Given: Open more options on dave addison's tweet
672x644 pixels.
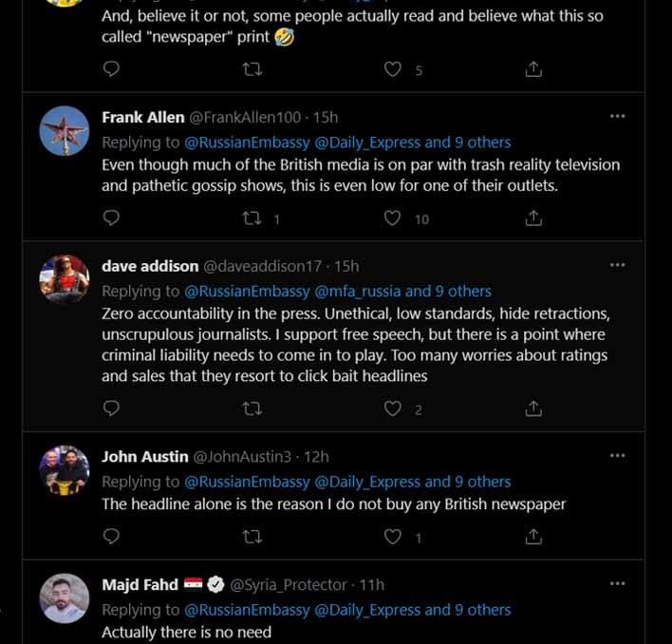Looking at the screenshot, I should 618,265.
